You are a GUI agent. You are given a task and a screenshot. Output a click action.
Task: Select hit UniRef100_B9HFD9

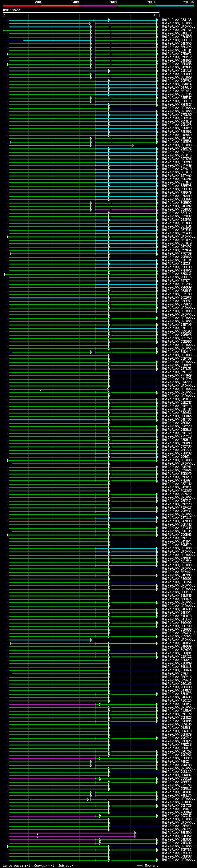pyautogui.click(x=177, y=267)
